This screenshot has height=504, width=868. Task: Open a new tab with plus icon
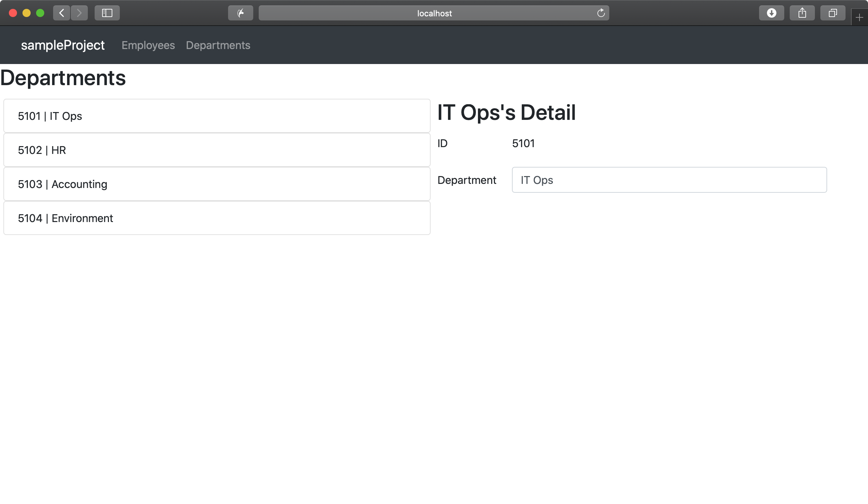coord(859,18)
